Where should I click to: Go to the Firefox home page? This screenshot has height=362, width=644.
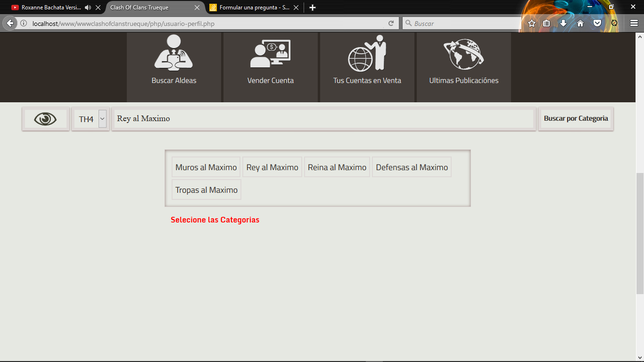point(580,23)
